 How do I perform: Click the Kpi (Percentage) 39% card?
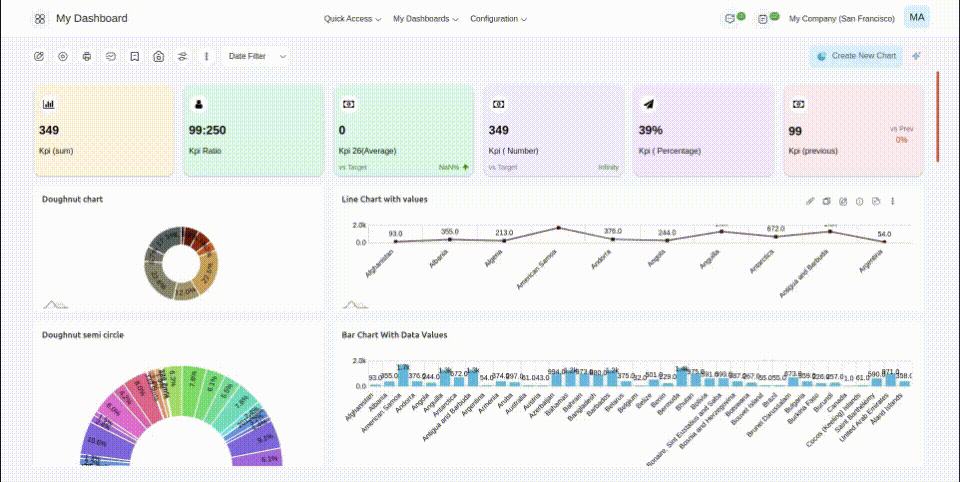(703, 130)
